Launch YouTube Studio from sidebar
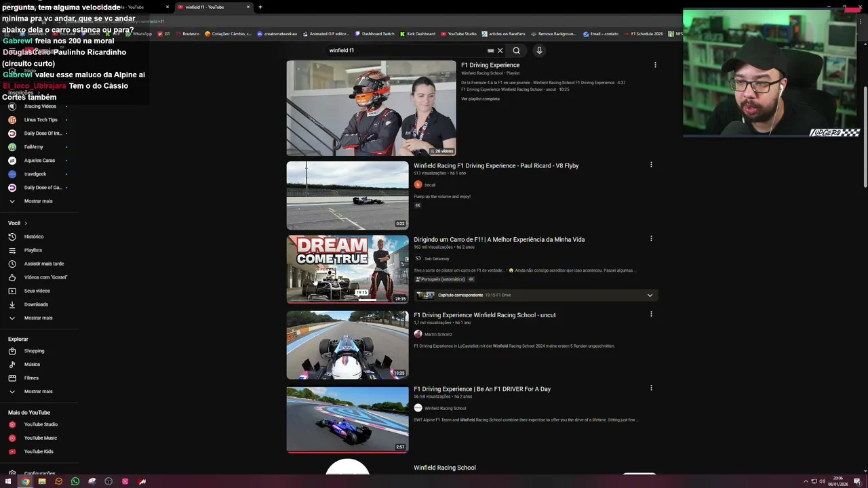This screenshot has height=488, width=868. 41,424
